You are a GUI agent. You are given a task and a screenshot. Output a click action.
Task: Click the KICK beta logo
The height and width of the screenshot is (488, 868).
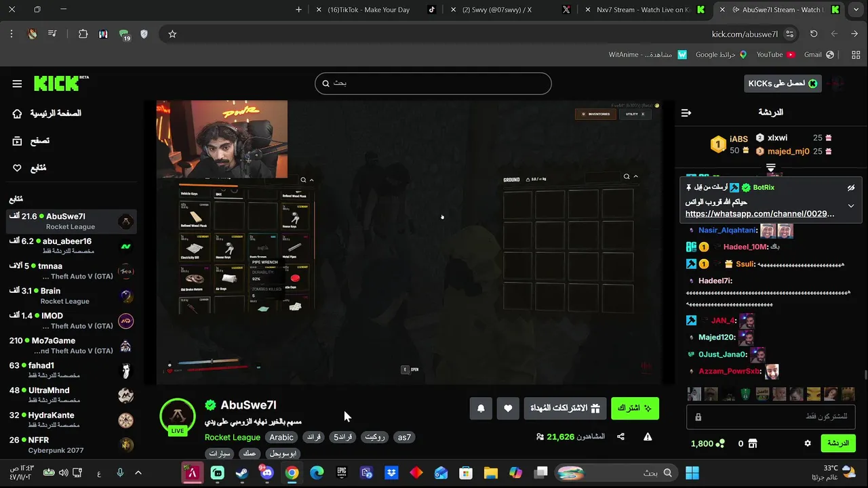62,83
